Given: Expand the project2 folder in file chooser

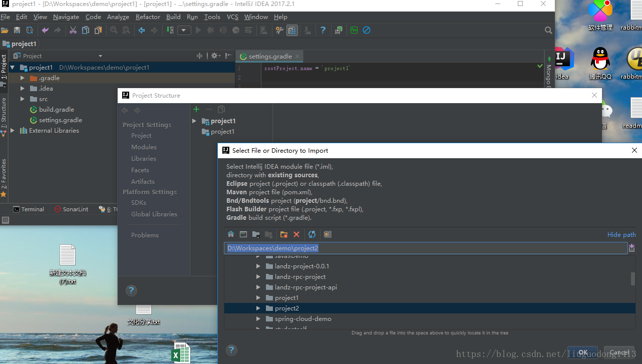Looking at the screenshot, I should pyautogui.click(x=258, y=308).
